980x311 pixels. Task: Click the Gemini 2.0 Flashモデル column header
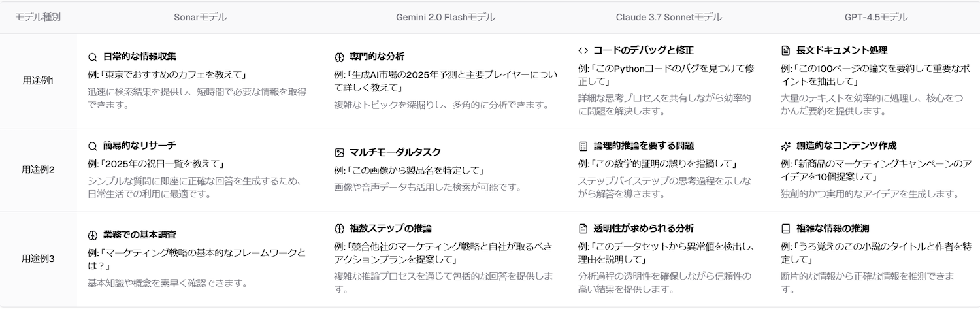pyautogui.click(x=446, y=17)
